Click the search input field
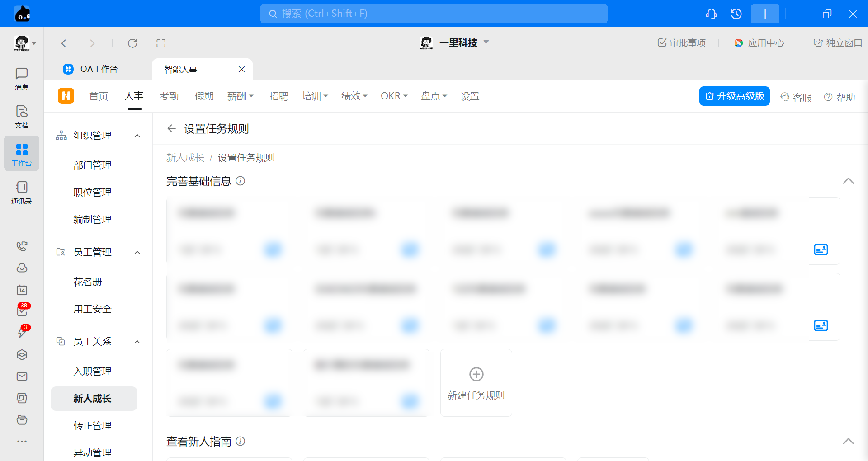This screenshot has height=461, width=868. (x=434, y=14)
